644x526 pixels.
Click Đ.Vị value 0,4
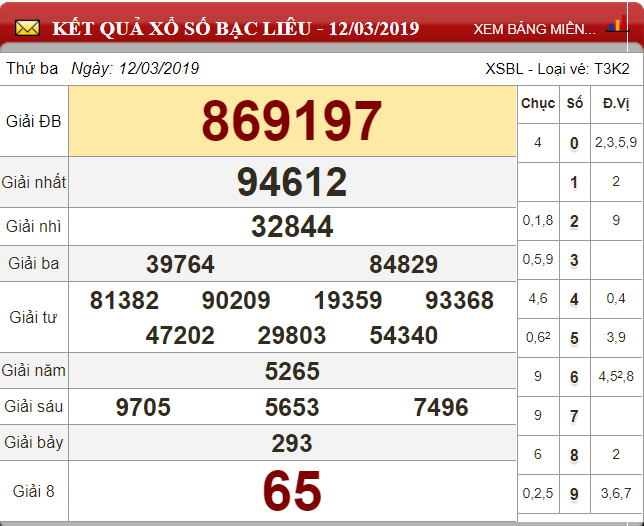pos(616,299)
